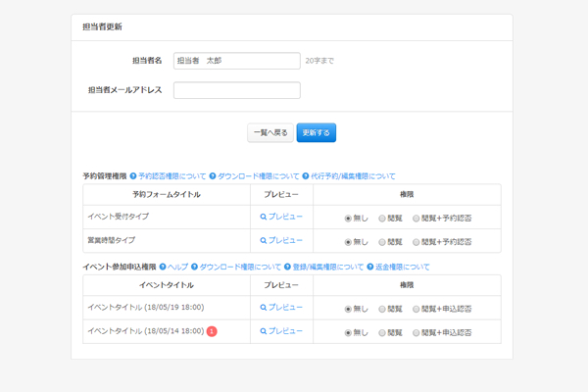
Task: Select 無し radio for 18/05/14 event
Action: click(348, 332)
